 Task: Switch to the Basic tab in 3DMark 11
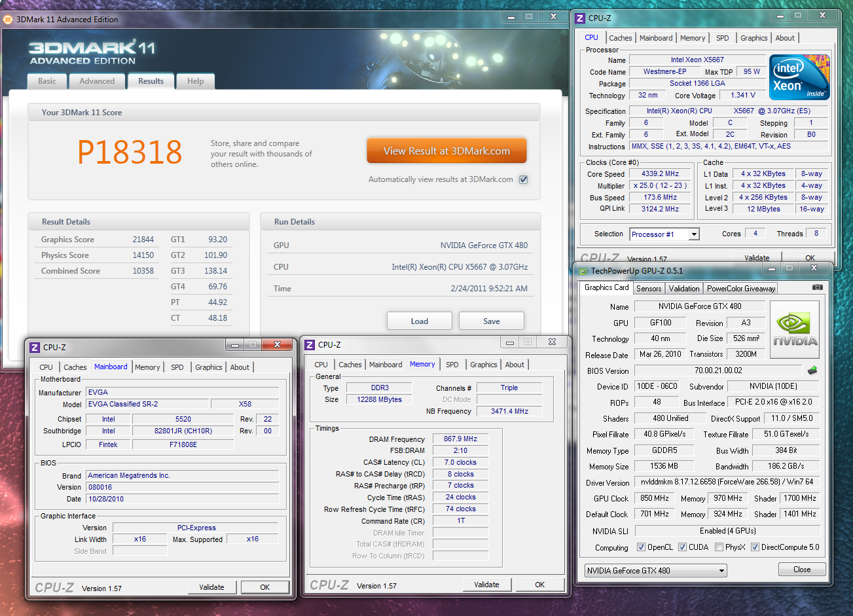tap(47, 81)
